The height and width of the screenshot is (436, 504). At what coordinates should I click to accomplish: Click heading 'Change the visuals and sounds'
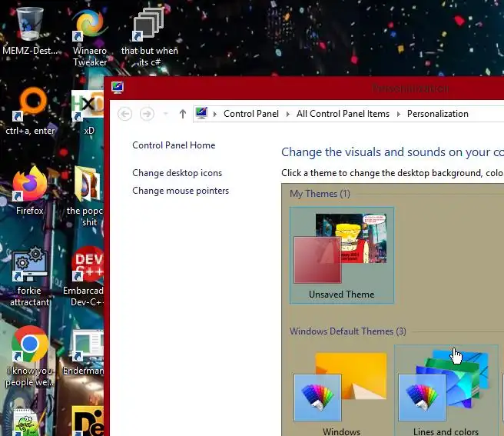392,152
